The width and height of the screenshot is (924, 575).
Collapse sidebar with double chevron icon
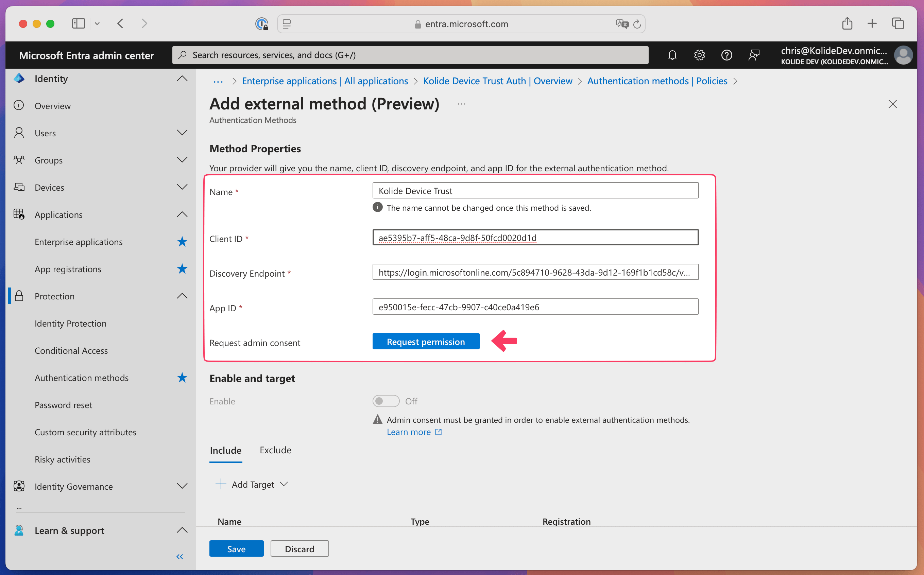(x=180, y=557)
